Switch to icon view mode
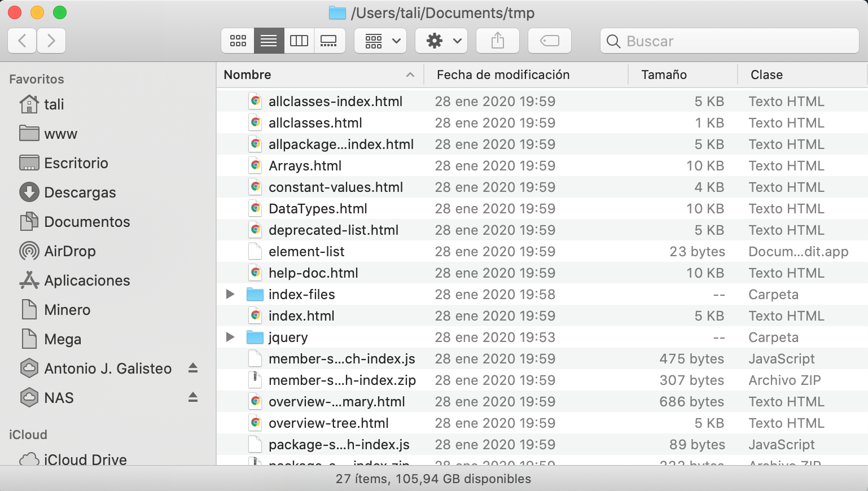The height and width of the screenshot is (491, 868). pyautogui.click(x=238, y=40)
